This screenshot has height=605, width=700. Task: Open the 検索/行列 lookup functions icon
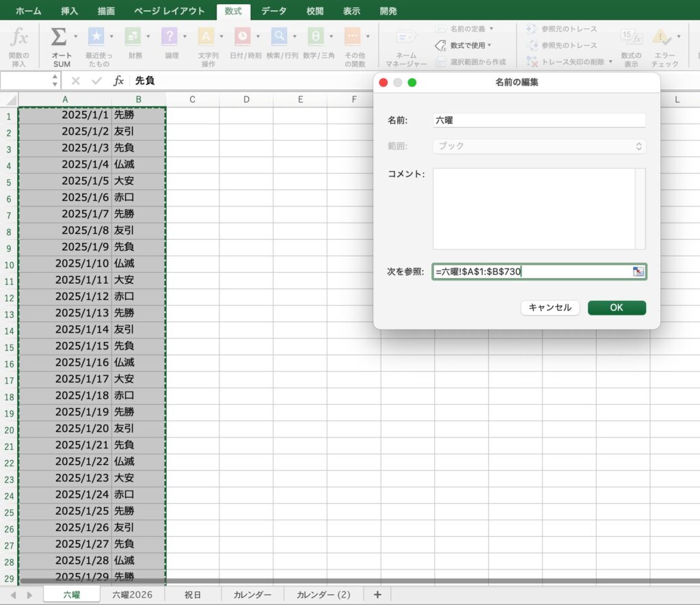click(279, 37)
